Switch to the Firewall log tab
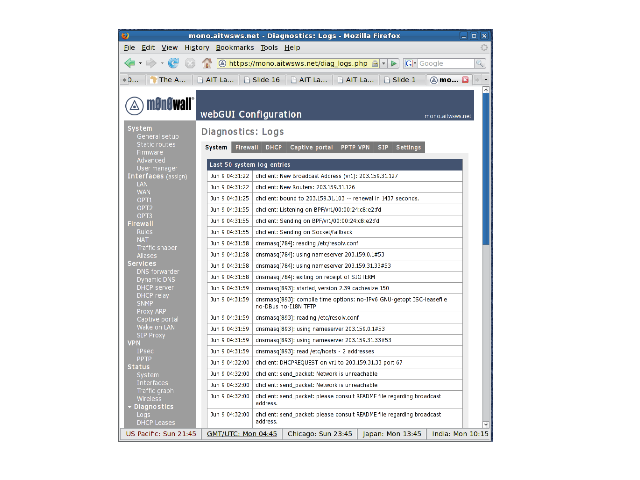The width and height of the screenshot is (640, 480). (x=246, y=147)
